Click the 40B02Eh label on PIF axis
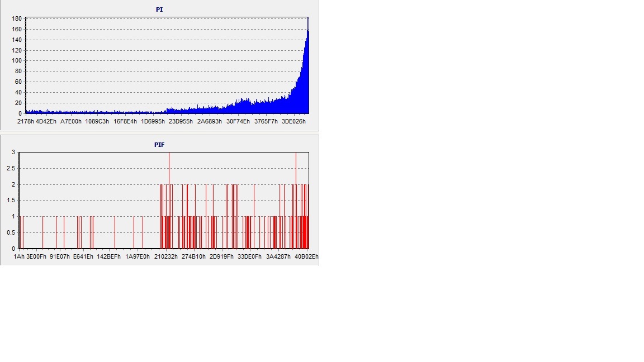The width and height of the screenshot is (644, 362). [306, 256]
